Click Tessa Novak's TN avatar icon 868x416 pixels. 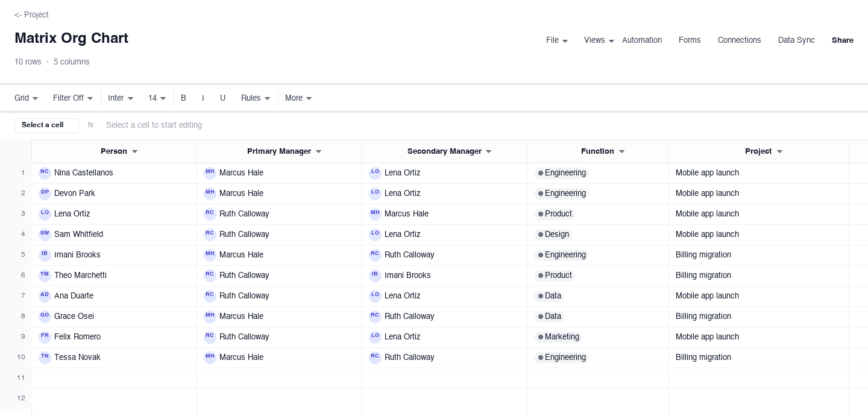point(45,358)
